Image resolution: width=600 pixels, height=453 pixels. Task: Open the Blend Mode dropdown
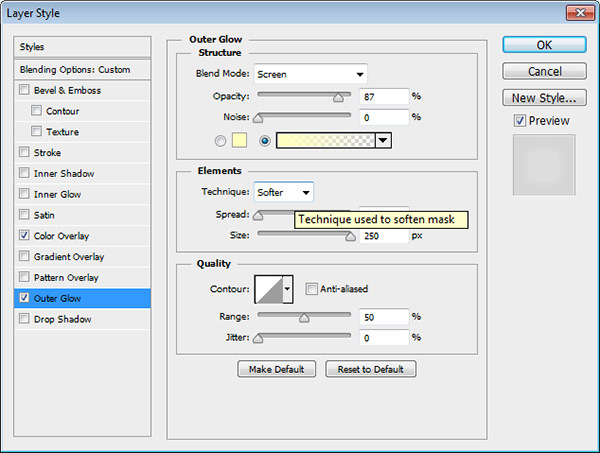click(x=310, y=74)
